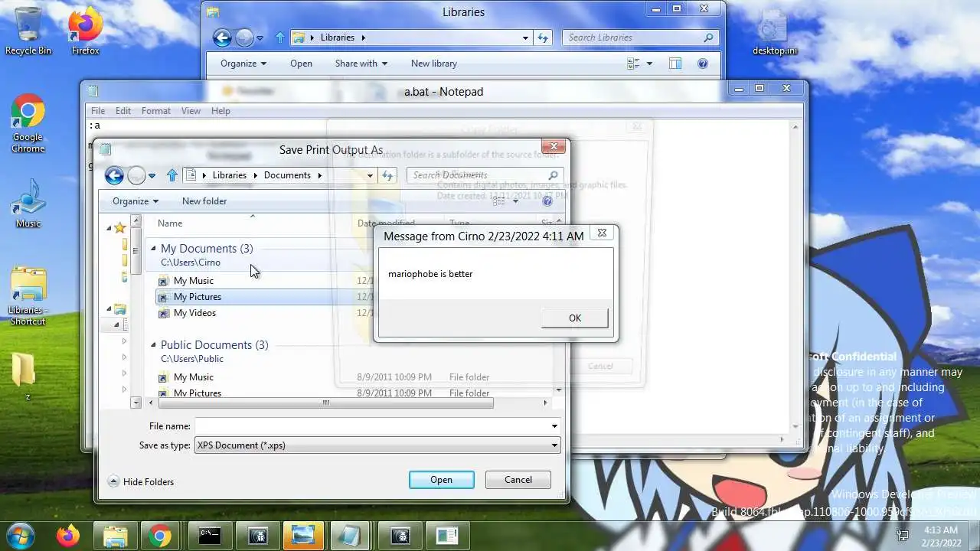Open folder z on desktop
This screenshot has height=551, width=980.
(28, 377)
